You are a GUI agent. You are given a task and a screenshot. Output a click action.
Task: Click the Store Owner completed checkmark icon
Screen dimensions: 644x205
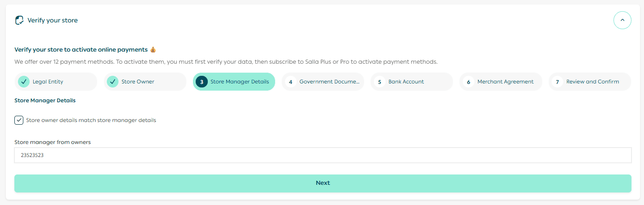coord(113,82)
